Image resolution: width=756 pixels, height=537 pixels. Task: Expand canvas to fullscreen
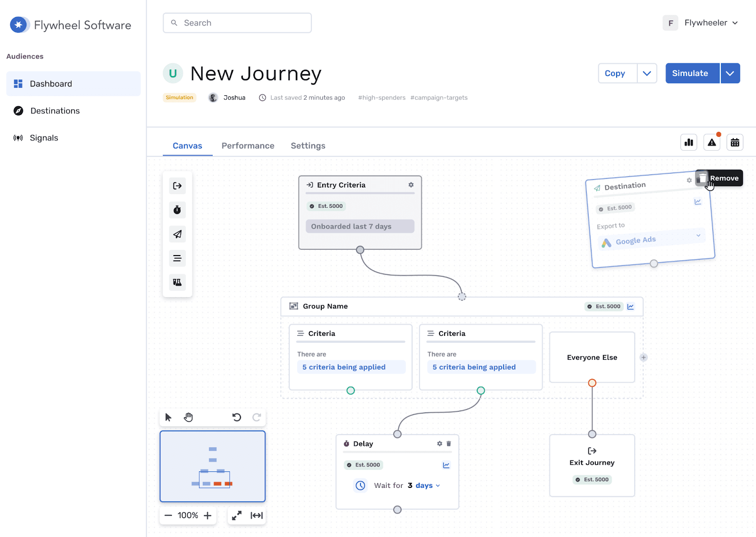[237, 515]
